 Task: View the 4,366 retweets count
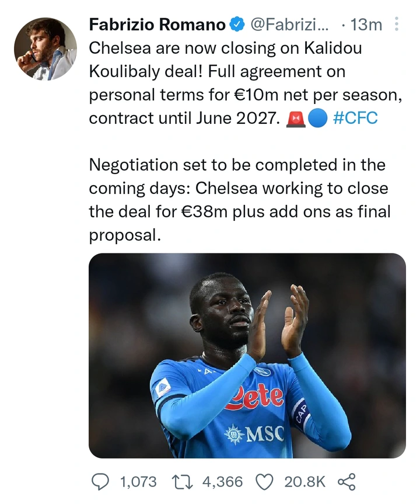coord(222,482)
